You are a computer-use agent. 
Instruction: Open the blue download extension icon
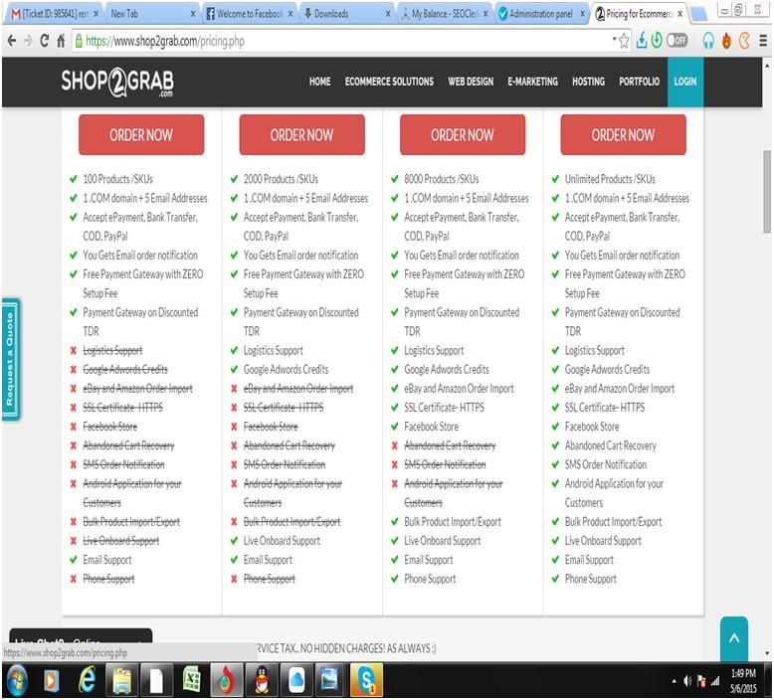tap(642, 40)
